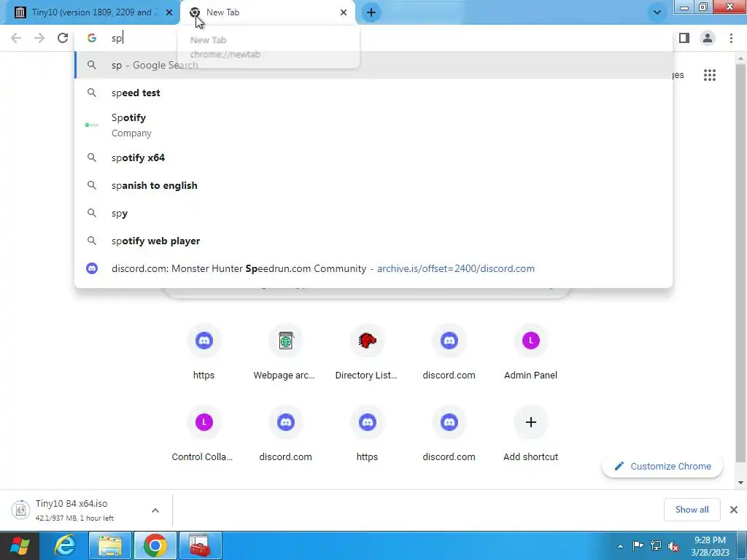
Task: Open the Directory List shortcut
Action: pyautogui.click(x=367, y=352)
